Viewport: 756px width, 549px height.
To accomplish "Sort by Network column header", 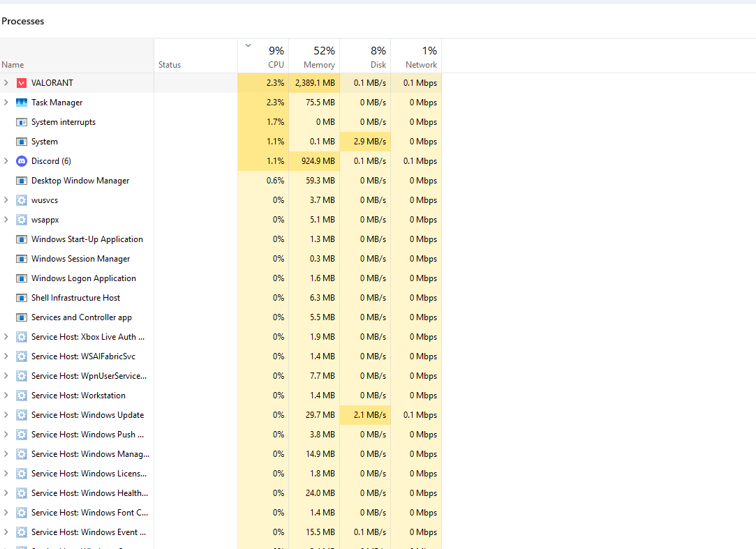I will pyautogui.click(x=416, y=56).
